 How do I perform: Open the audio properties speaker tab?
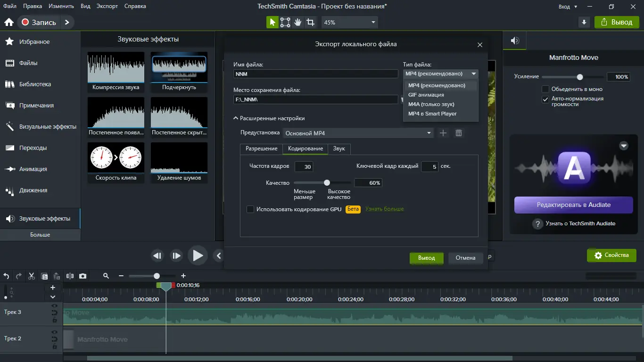(x=515, y=41)
